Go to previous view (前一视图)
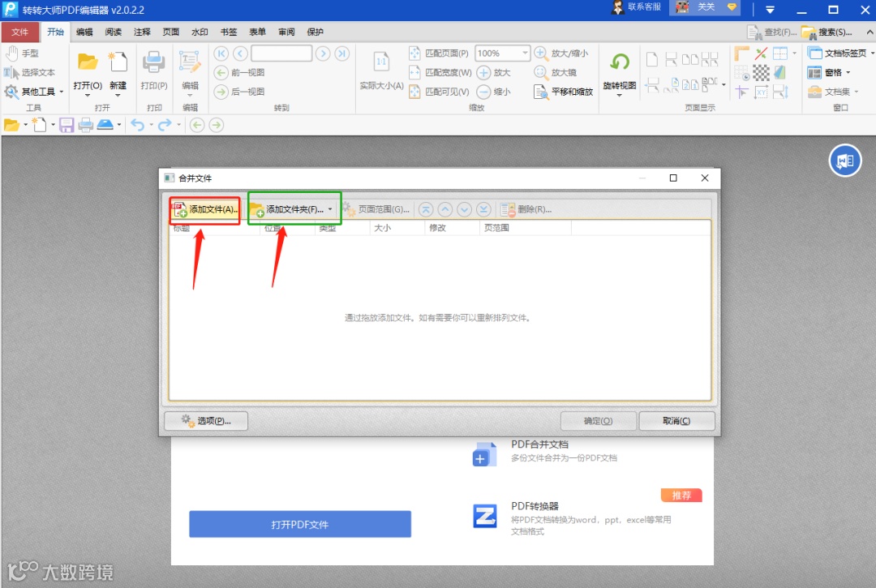 [239, 73]
